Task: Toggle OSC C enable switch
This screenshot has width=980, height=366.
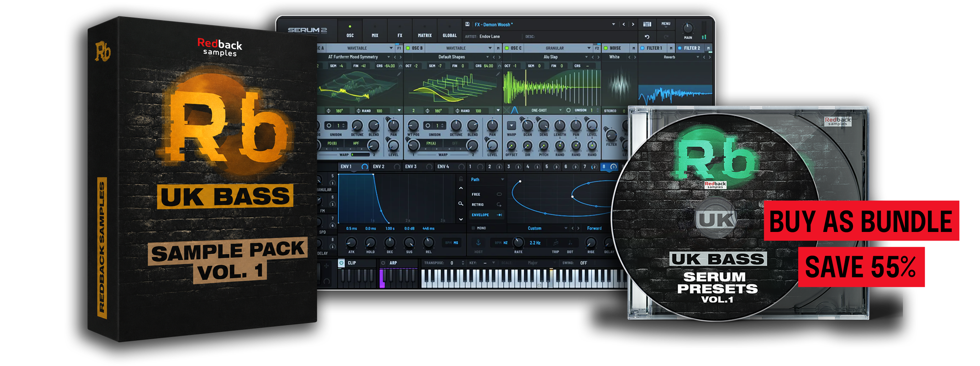Action: (507, 48)
